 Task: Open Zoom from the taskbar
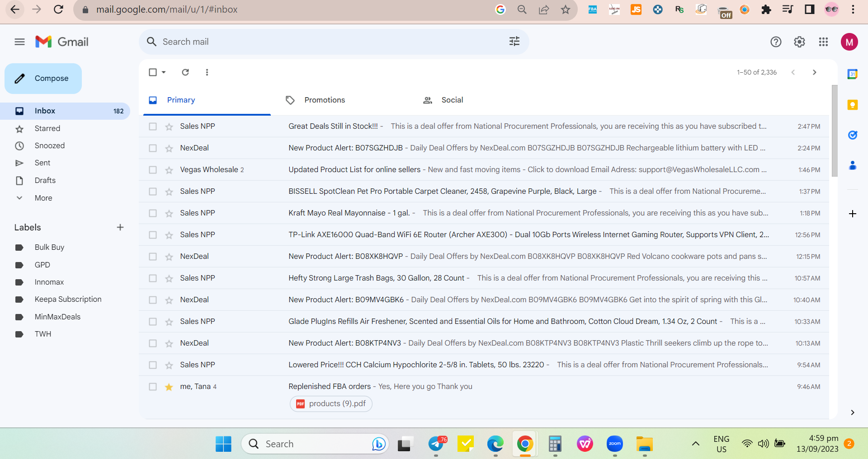(x=615, y=444)
